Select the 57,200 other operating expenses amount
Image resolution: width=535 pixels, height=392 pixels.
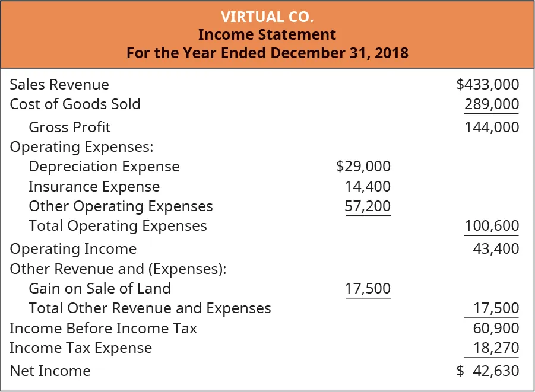click(x=368, y=206)
